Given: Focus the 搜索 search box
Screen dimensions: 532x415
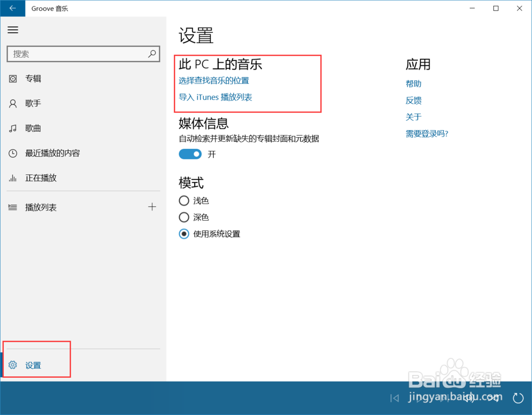Looking at the screenshot, I should [x=83, y=54].
